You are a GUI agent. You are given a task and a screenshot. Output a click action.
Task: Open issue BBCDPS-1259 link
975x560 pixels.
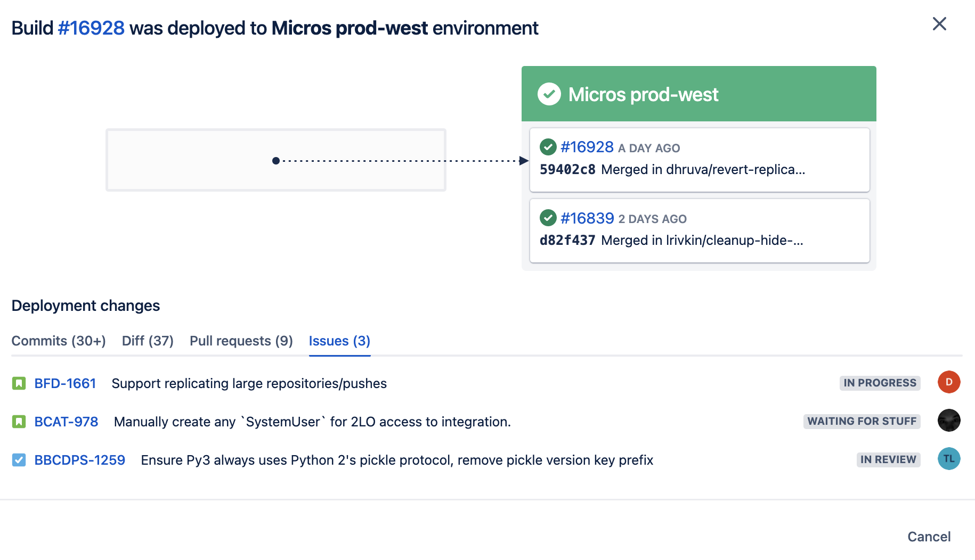[80, 460]
